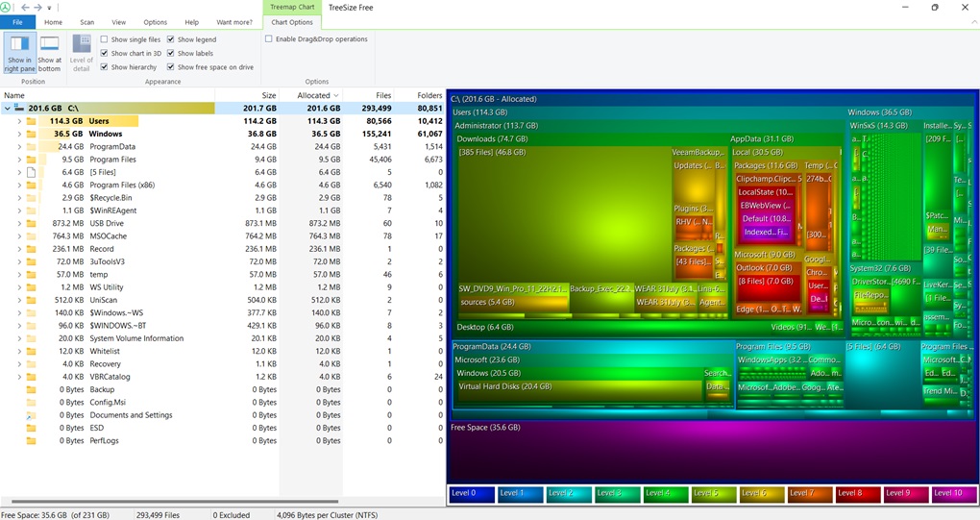Click the Backup folder icon
Screen dimensions: 980x520
pyautogui.click(x=32, y=389)
